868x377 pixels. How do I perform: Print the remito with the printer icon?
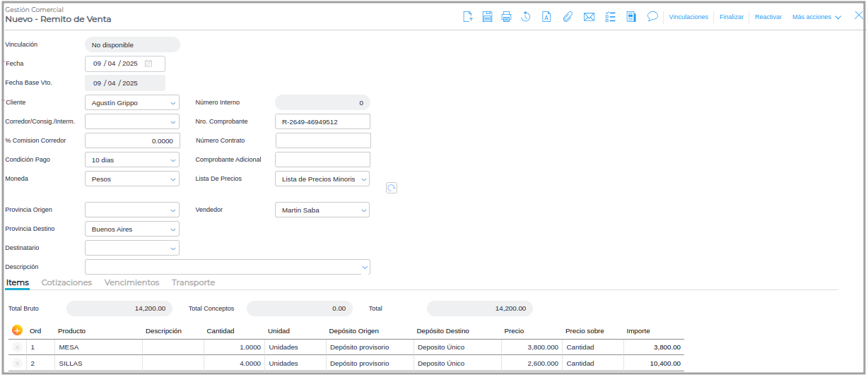click(x=506, y=17)
